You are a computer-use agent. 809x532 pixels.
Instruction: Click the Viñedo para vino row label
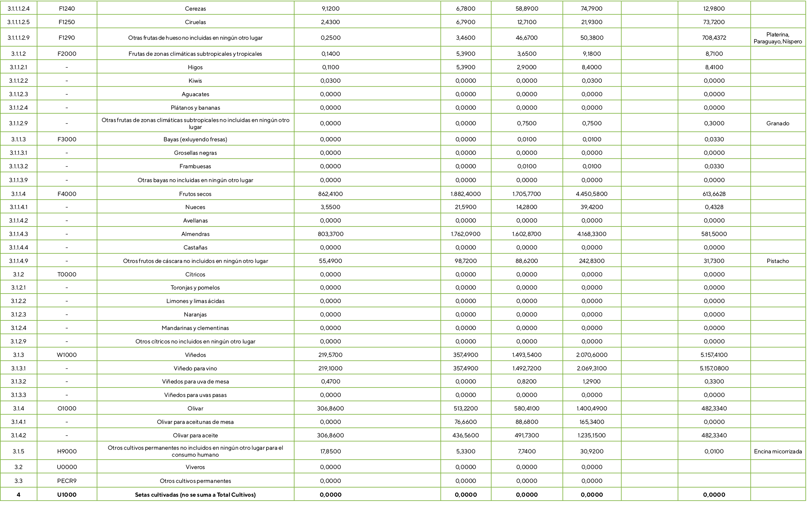195,368
